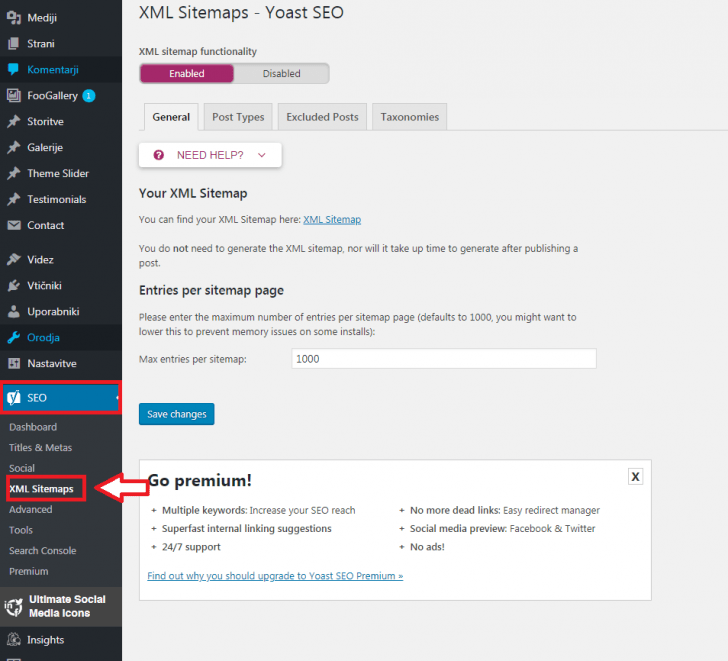Go to Strani pages menu
This screenshot has height=661, width=728.
tap(41, 44)
